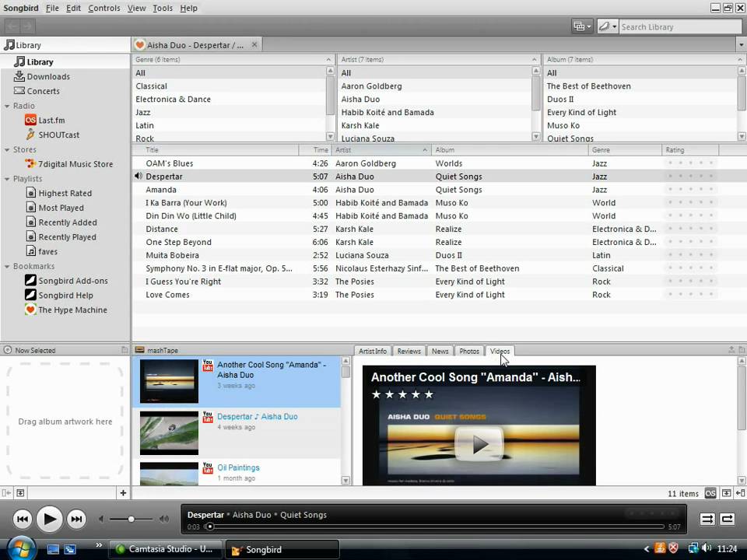Select Aisha Duo in the Artist filter
Screen dimensions: 747x560
(x=434, y=99)
